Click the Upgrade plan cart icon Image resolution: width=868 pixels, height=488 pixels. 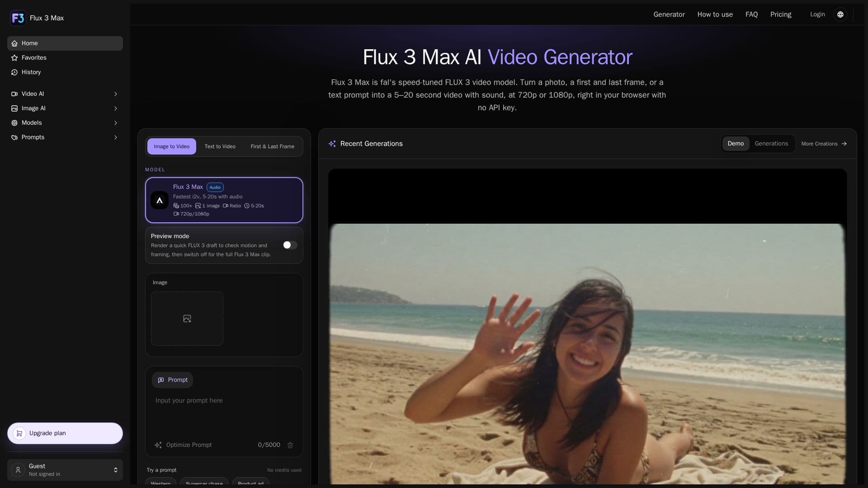19,433
